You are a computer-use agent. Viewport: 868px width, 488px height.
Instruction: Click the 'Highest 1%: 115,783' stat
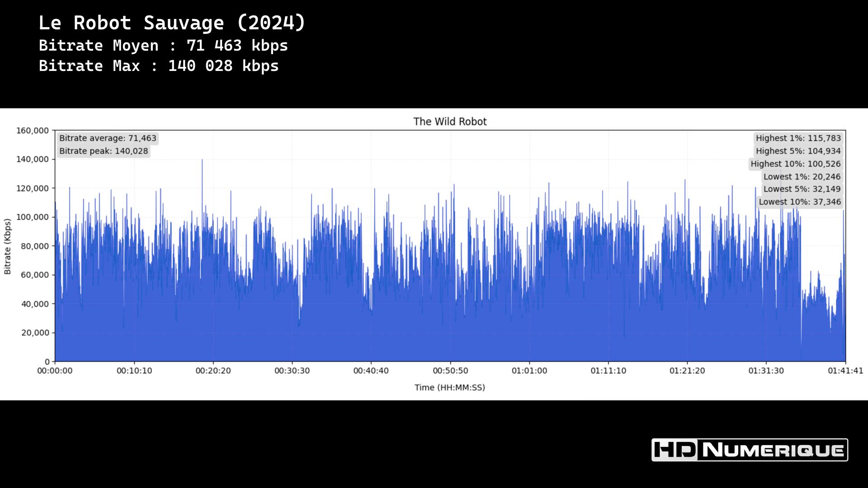[x=798, y=138]
